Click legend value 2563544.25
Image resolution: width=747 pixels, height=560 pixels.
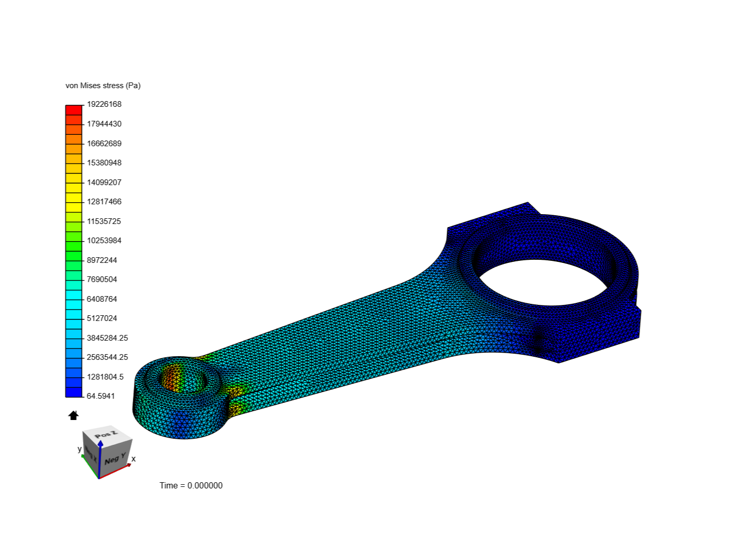pos(107,357)
